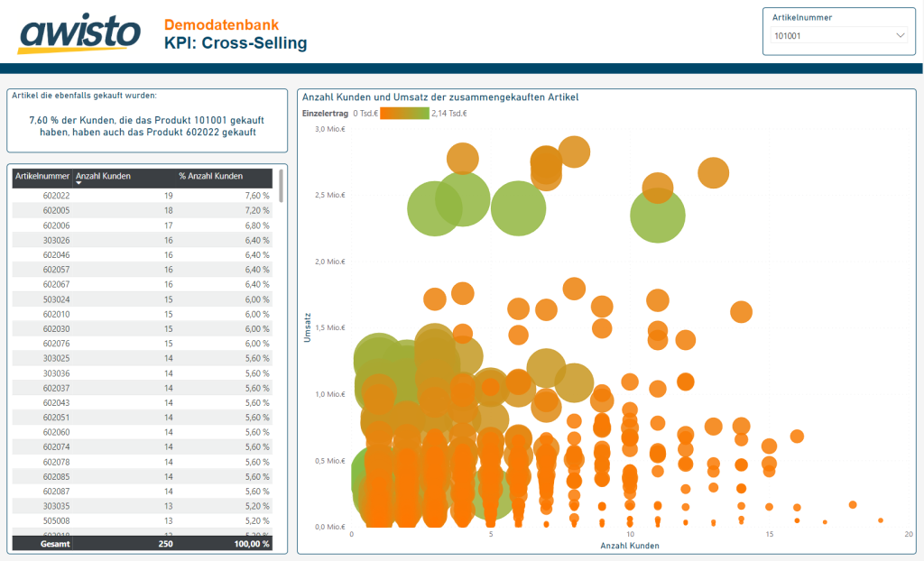Viewport: 924px width, 561px height.
Task: Click the table's vertical scrollbar thumb
Action: (x=281, y=186)
